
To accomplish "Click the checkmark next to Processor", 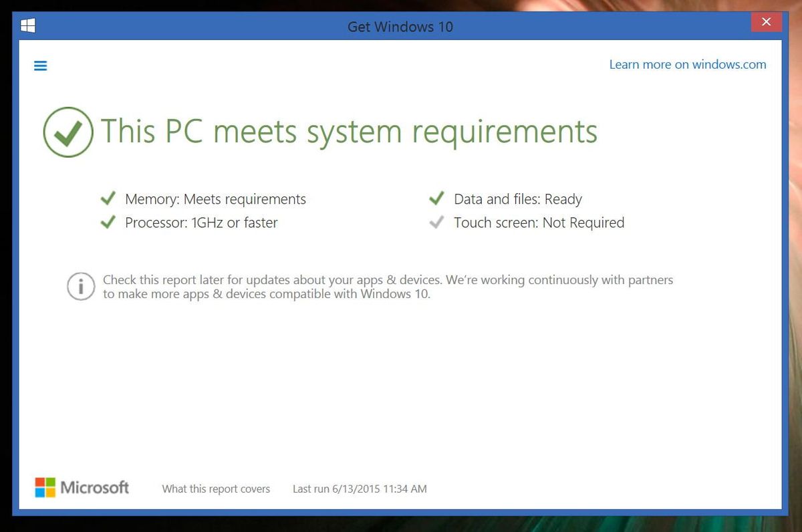I will [x=108, y=221].
